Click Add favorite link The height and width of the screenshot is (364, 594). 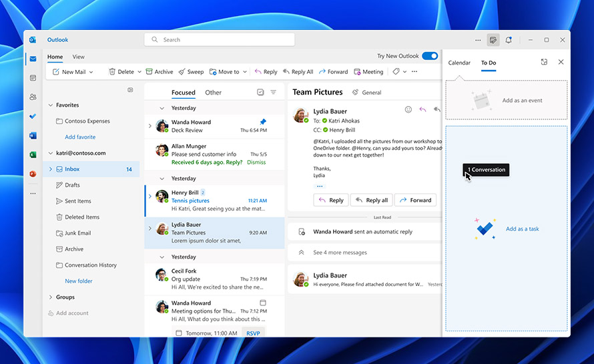coord(80,137)
